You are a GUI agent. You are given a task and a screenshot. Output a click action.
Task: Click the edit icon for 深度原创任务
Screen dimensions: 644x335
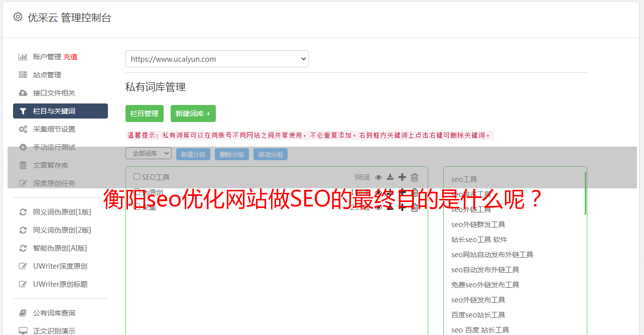(23, 183)
